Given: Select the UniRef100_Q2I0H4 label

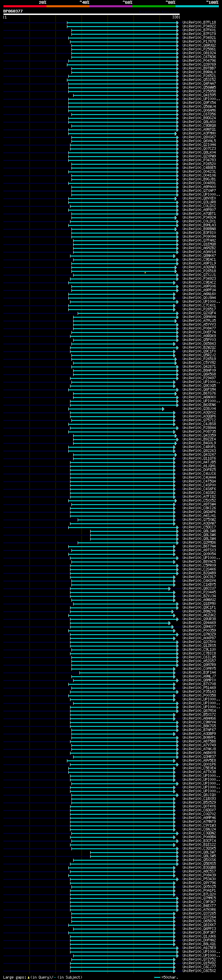Looking at the screenshot, I should [x=199, y=145].
